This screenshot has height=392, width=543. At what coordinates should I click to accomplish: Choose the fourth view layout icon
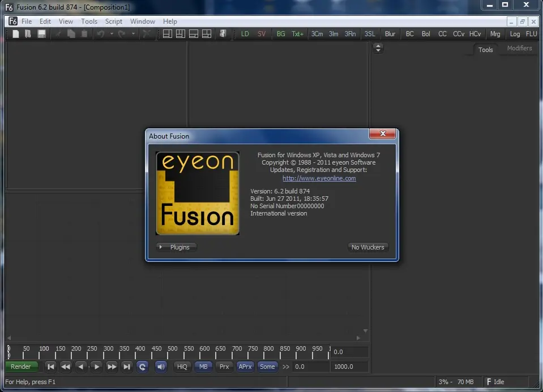(x=207, y=34)
